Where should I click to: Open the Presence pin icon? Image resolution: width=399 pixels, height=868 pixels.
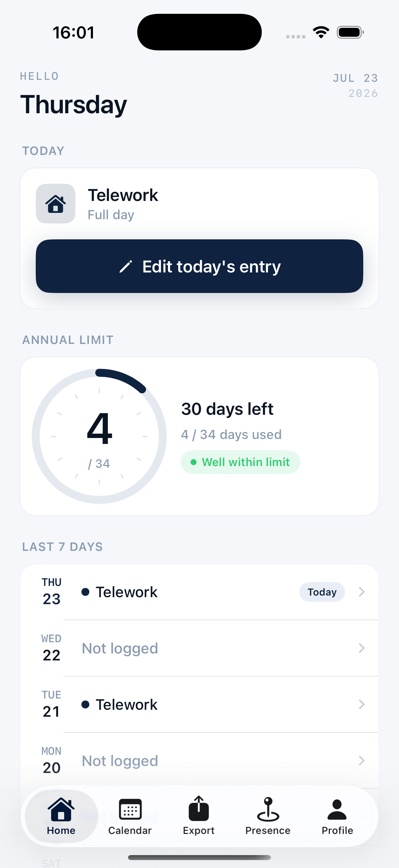(268, 809)
